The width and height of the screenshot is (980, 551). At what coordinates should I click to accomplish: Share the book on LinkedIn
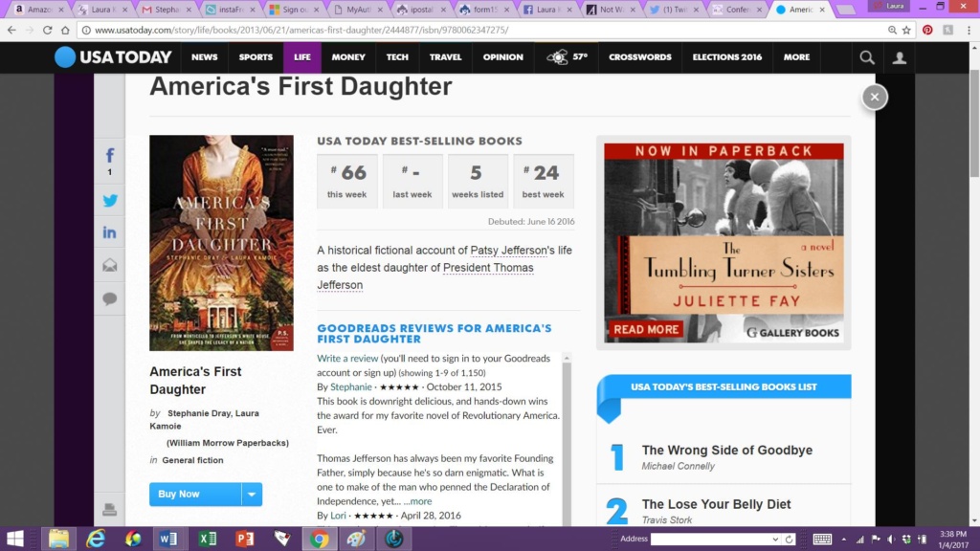coord(109,232)
